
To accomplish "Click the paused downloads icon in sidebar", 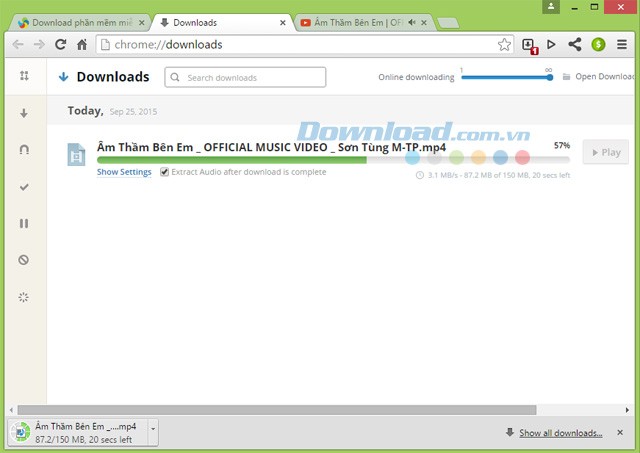I will point(24,223).
